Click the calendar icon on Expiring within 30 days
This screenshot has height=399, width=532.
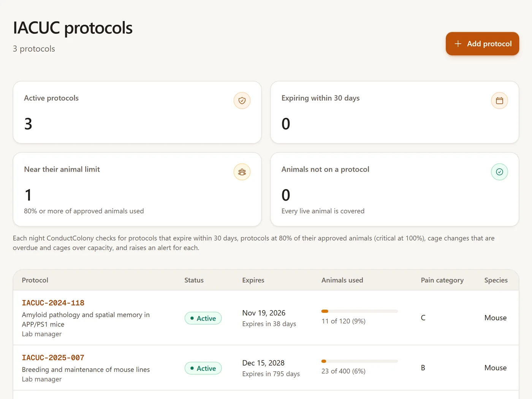point(499,101)
